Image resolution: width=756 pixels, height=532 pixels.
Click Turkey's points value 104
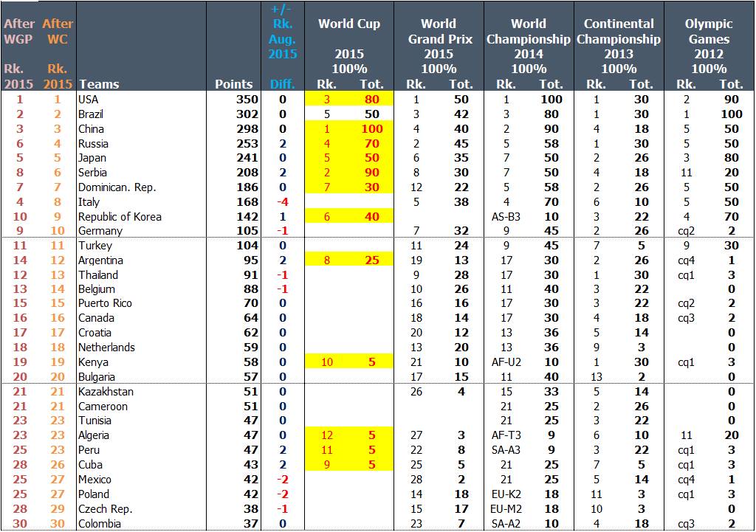point(247,246)
